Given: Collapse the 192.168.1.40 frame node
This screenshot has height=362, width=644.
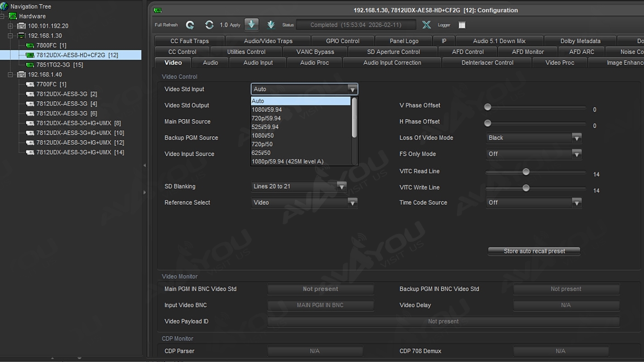Looking at the screenshot, I should coord(10,75).
